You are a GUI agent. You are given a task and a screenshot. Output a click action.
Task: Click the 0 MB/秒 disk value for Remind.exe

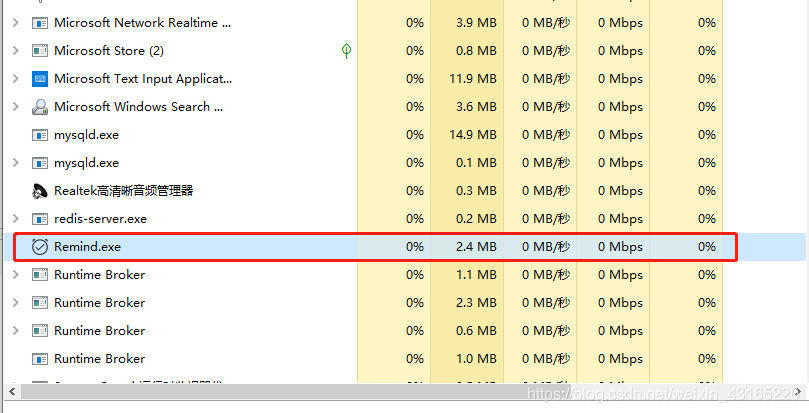pos(546,247)
